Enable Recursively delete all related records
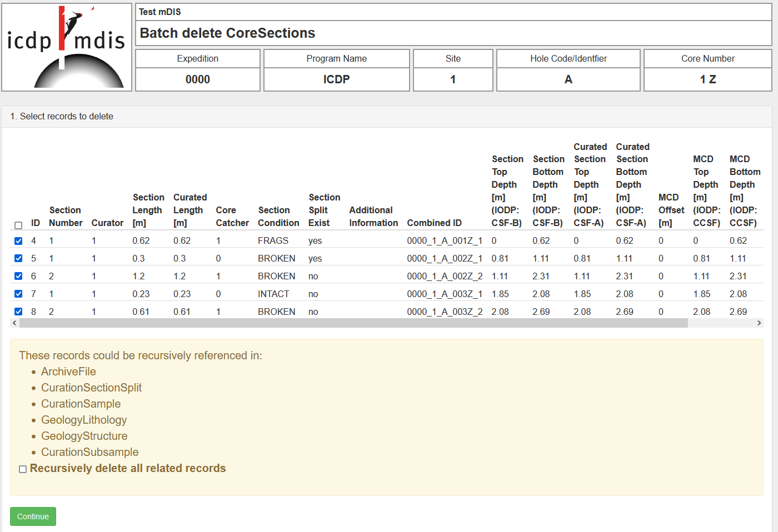The image size is (778, 532). pyautogui.click(x=23, y=469)
